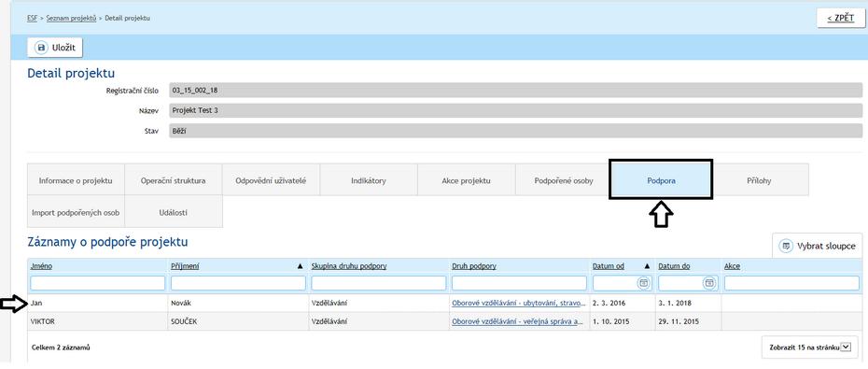Open the Podpořené osoby tab
The image size is (868, 369).
(x=563, y=180)
